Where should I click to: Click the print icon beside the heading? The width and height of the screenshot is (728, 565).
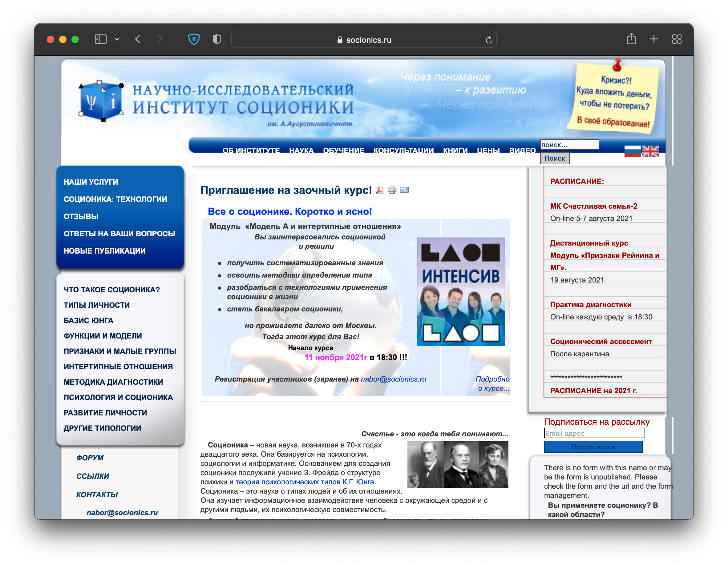392,190
